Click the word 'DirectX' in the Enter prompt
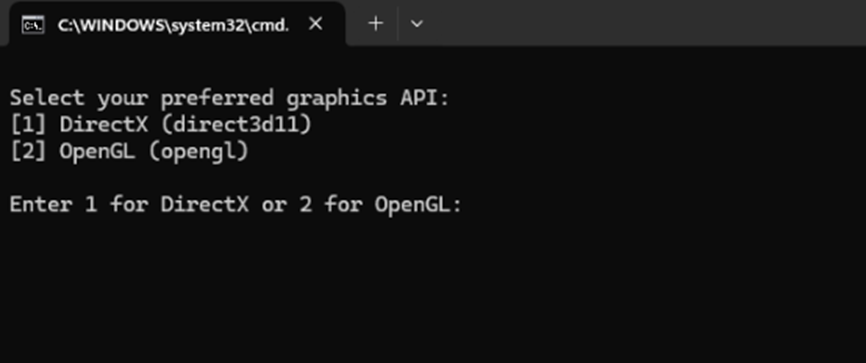The image size is (866, 363). coord(205,205)
